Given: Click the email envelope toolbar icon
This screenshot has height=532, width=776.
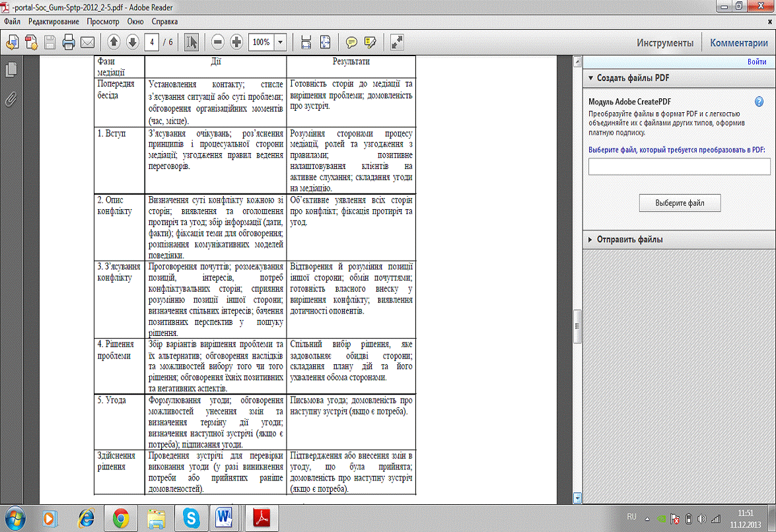Looking at the screenshot, I should pos(87,42).
